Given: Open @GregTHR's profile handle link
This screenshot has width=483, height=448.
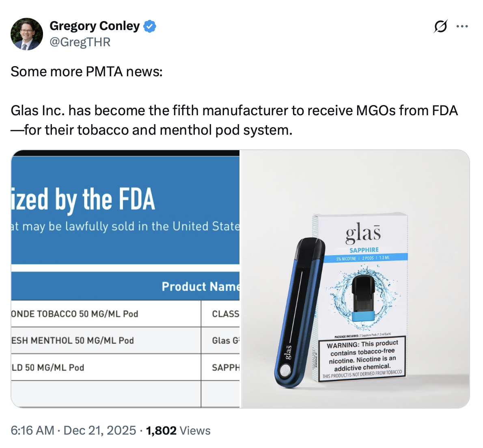Looking at the screenshot, I should [80, 41].
